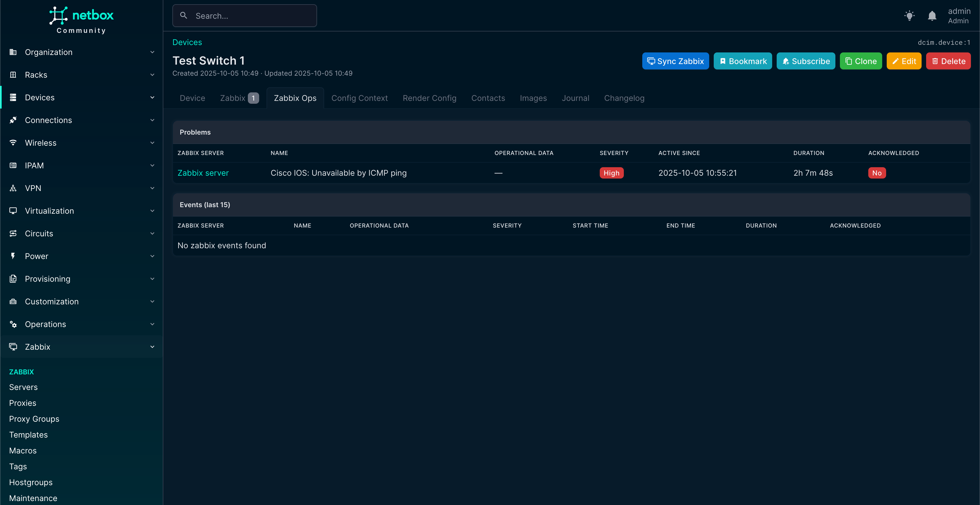Click the VPN icon in sidebar
The height and width of the screenshot is (505, 980).
(13, 188)
